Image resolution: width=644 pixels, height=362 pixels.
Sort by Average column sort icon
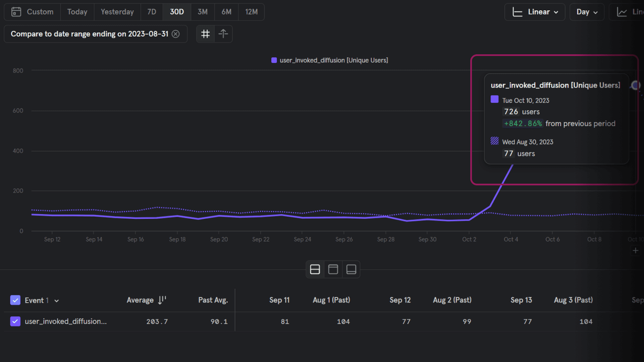pos(162,300)
